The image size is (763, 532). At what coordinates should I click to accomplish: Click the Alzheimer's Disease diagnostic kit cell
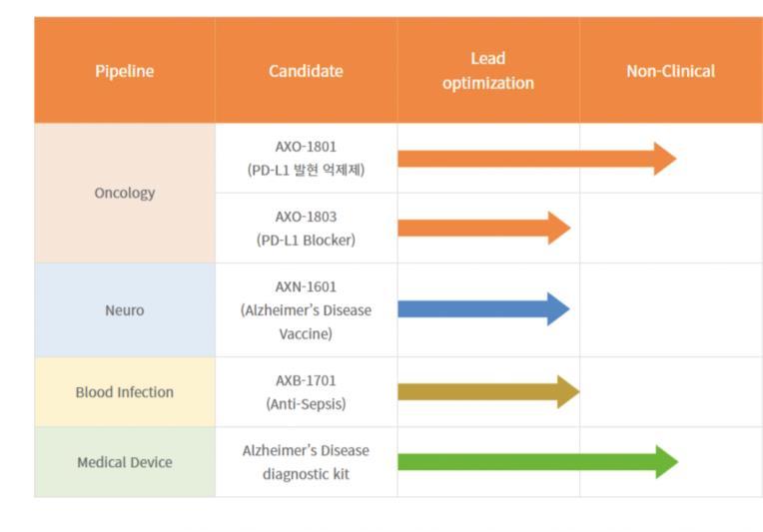point(306,462)
